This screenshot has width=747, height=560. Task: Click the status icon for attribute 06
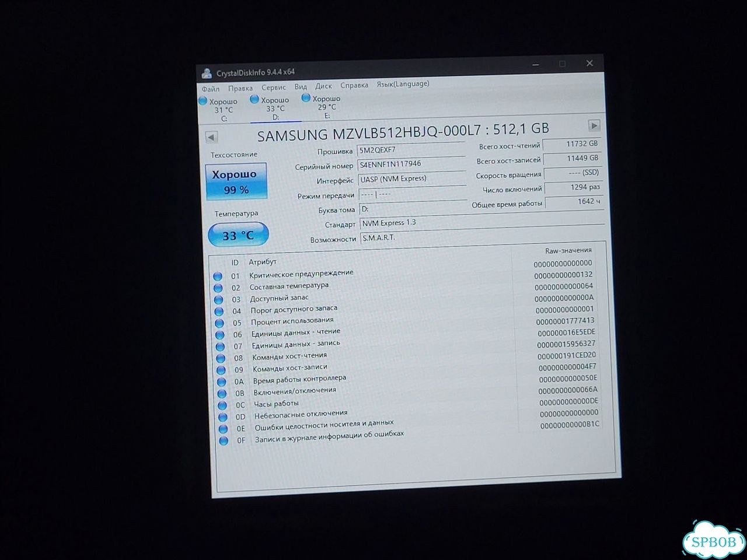point(220,335)
